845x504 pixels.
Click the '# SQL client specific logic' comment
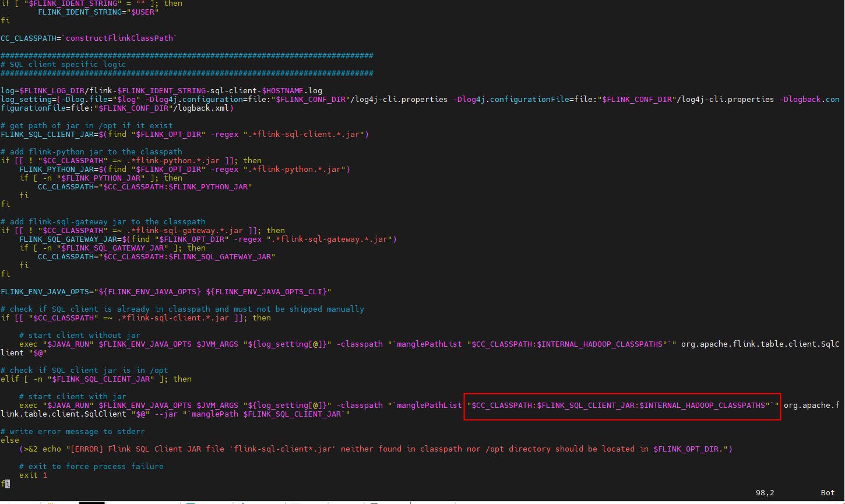click(x=63, y=64)
